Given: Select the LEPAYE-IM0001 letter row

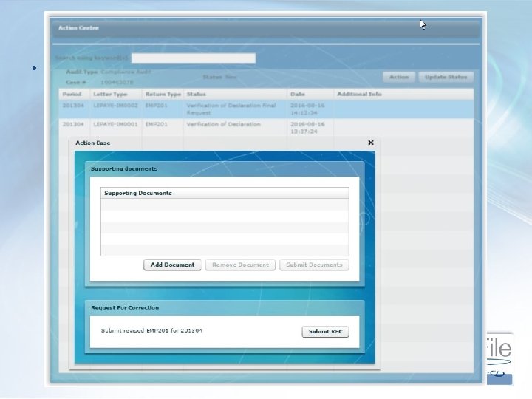Looking at the screenshot, I should pyautogui.click(x=266, y=128).
